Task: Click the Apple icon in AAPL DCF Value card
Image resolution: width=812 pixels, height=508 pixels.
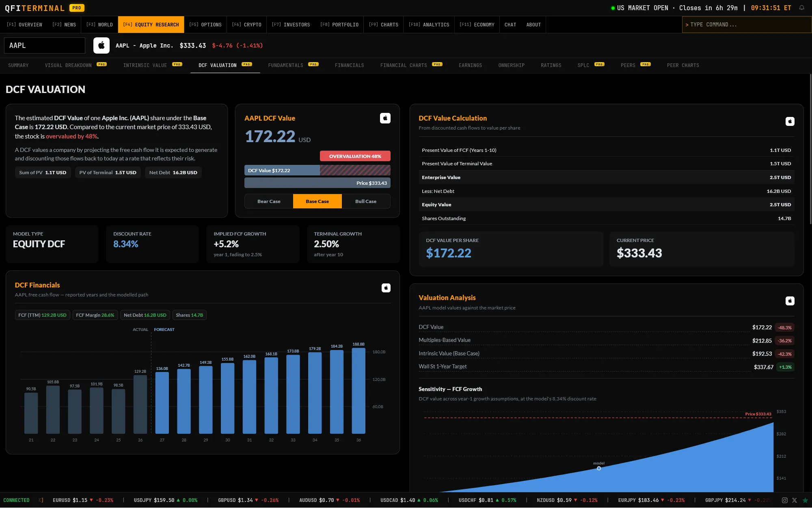Action: click(x=385, y=118)
